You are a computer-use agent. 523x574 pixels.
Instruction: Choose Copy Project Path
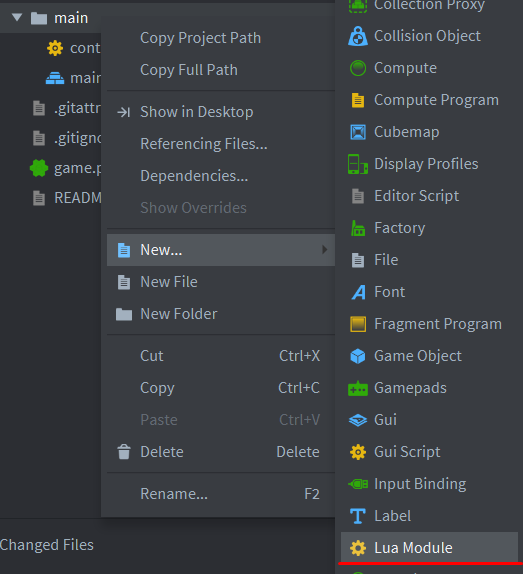(201, 38)
